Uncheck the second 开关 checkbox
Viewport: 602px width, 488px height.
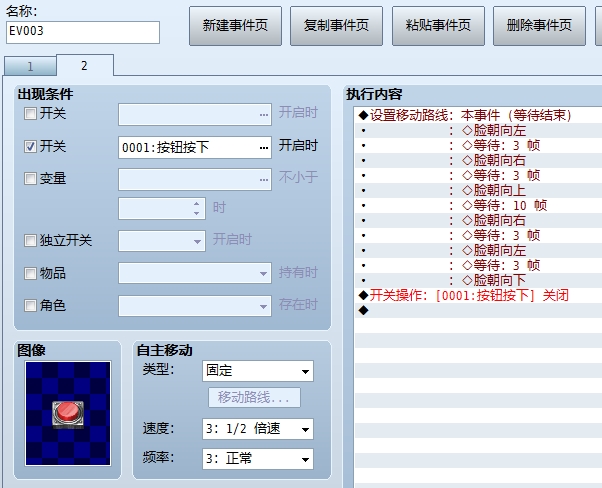point(30,146)
